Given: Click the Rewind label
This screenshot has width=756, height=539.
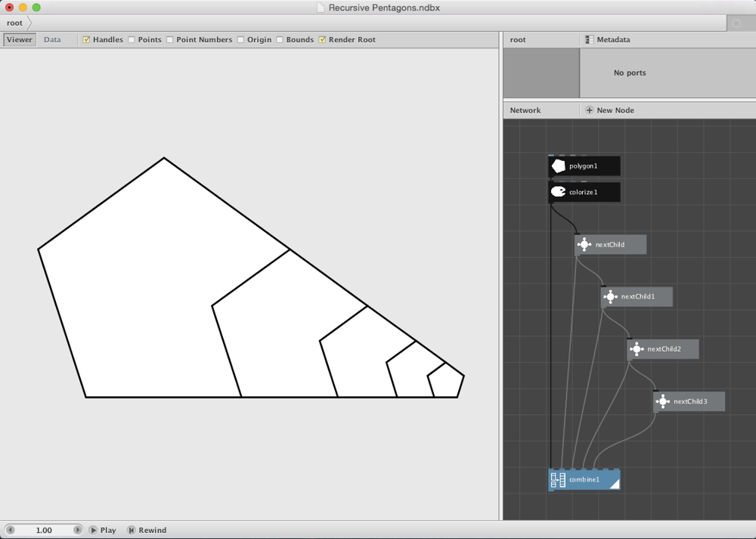Looking at the screenshot, I should coord(153,530).
